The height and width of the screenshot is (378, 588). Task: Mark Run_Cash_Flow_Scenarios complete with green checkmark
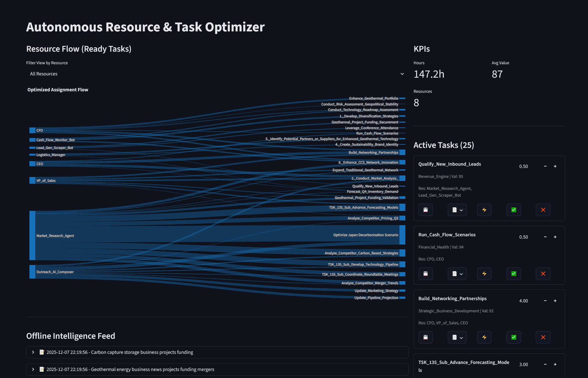513,274
